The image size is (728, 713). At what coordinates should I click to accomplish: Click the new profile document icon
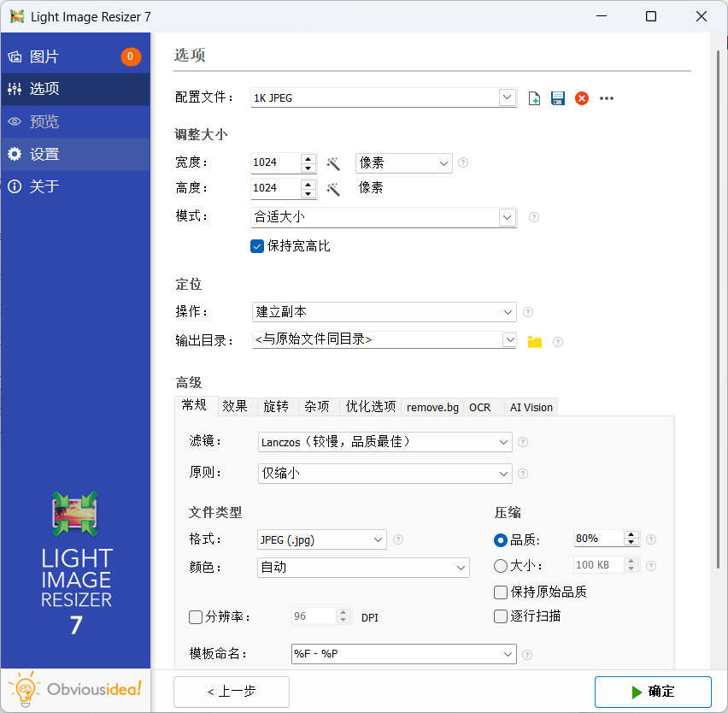534,98
